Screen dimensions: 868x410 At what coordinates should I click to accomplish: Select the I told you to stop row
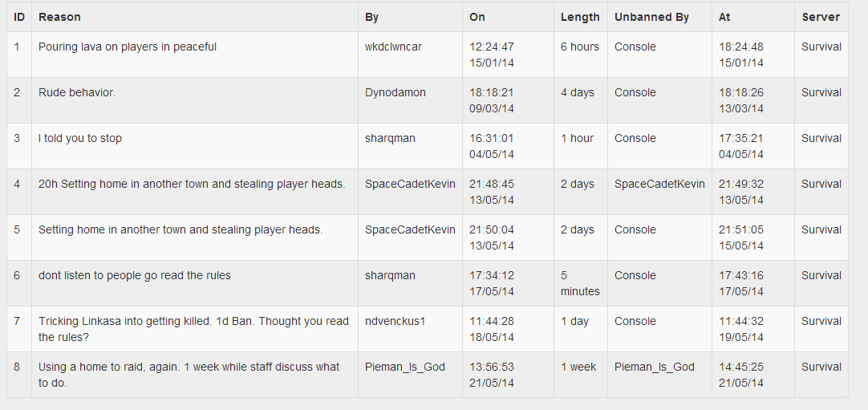[428, 146]
